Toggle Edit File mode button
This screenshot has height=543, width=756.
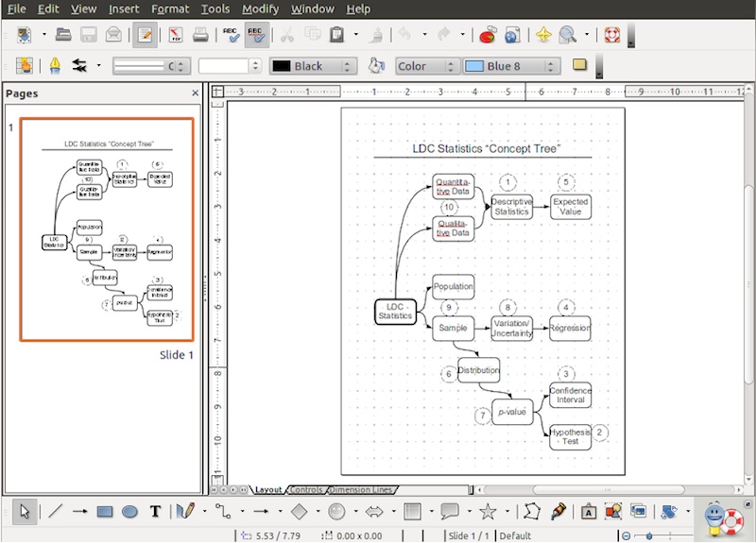145,36
